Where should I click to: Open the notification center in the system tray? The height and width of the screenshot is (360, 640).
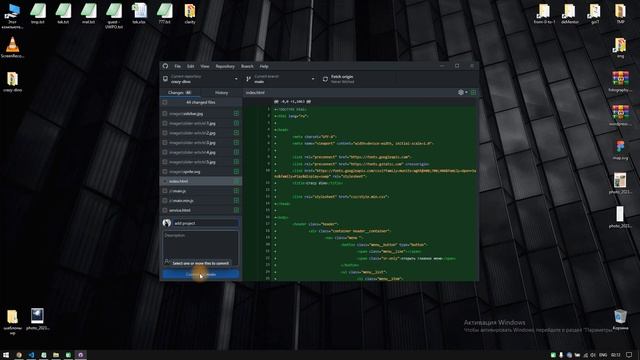click(x=629, y=355)
